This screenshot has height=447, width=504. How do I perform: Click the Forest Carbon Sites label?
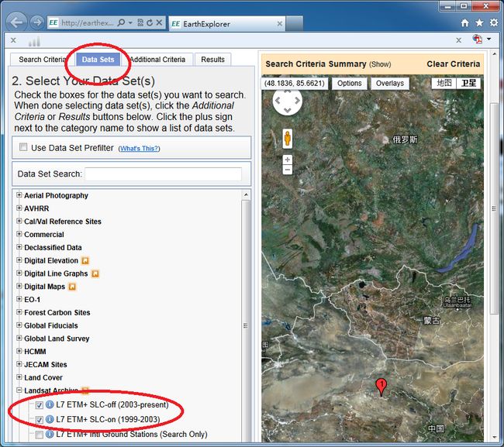pos(57,312)
